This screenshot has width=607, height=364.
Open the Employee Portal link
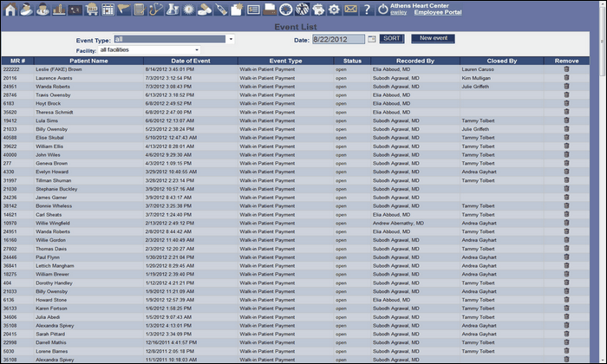(x=438, y=12)
